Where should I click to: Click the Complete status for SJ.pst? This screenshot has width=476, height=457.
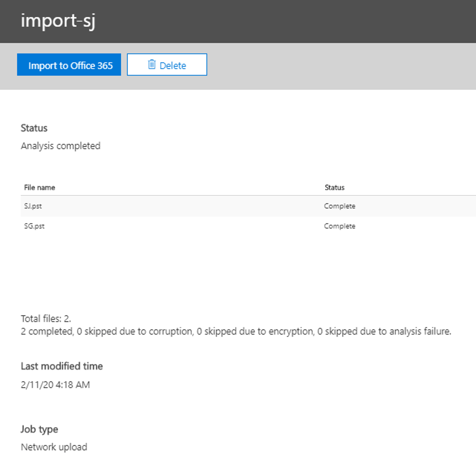(x=339, y=206)
